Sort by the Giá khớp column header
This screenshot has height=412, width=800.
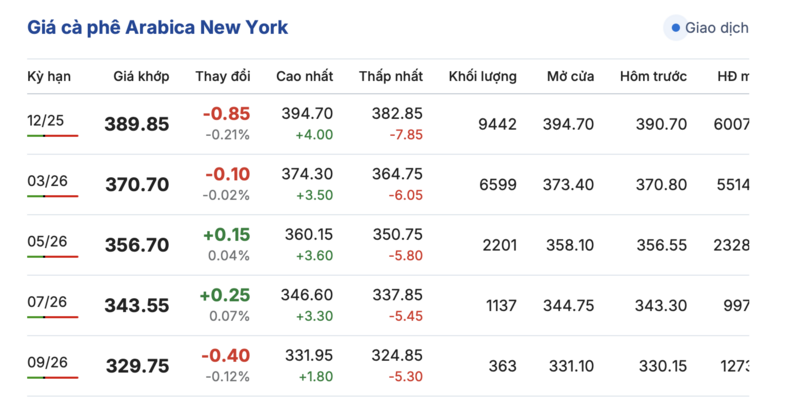point(141,76)
